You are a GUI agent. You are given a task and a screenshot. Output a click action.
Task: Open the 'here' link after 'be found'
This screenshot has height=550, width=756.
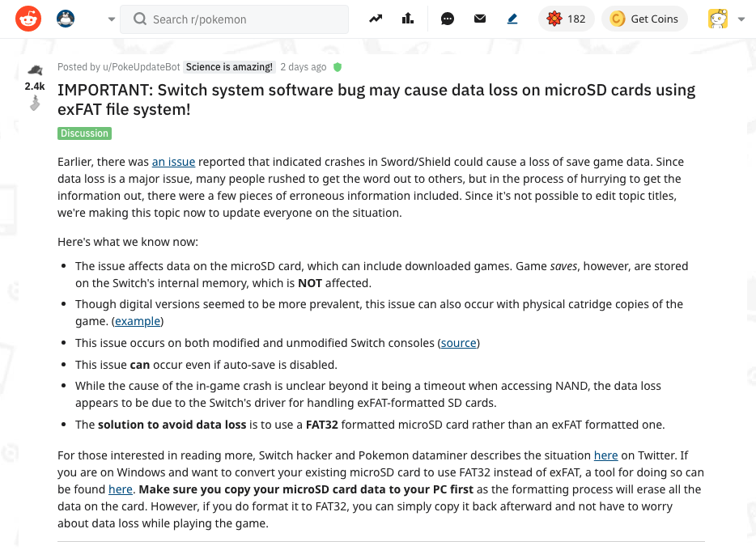tap(120, 489)
